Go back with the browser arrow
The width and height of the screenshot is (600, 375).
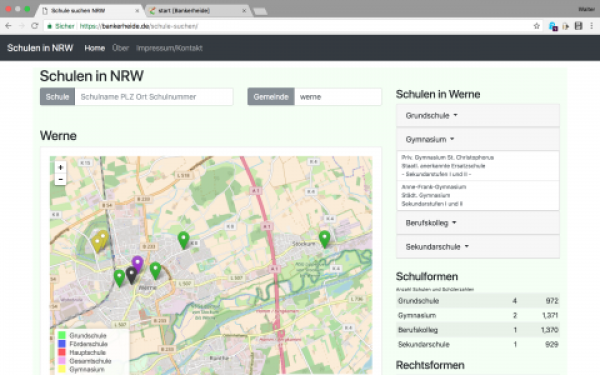point(8,26)
